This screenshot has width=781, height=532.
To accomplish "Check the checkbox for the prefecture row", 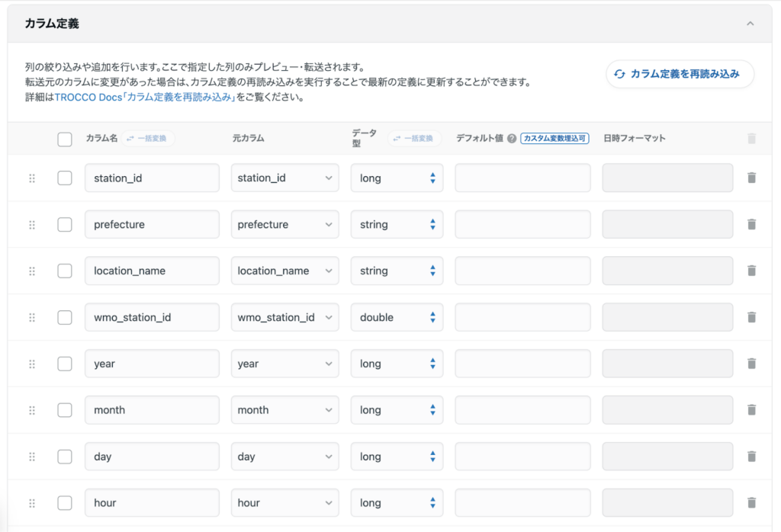I will click(65, 224).
